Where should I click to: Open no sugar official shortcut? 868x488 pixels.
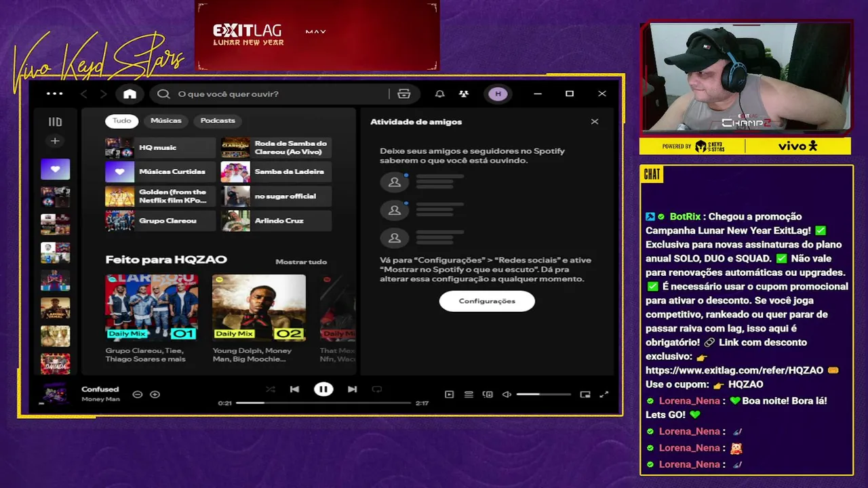click(276, 197)
